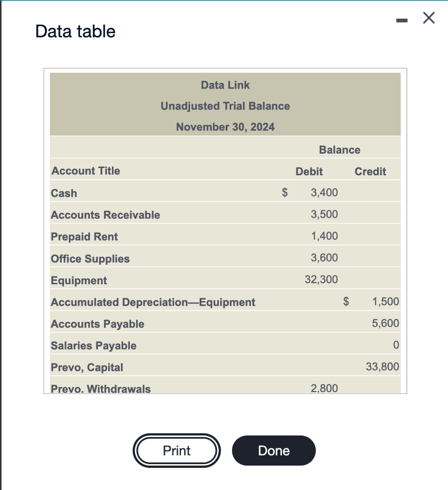
Task: Click the Print button
Action: (x=176, y=450)
